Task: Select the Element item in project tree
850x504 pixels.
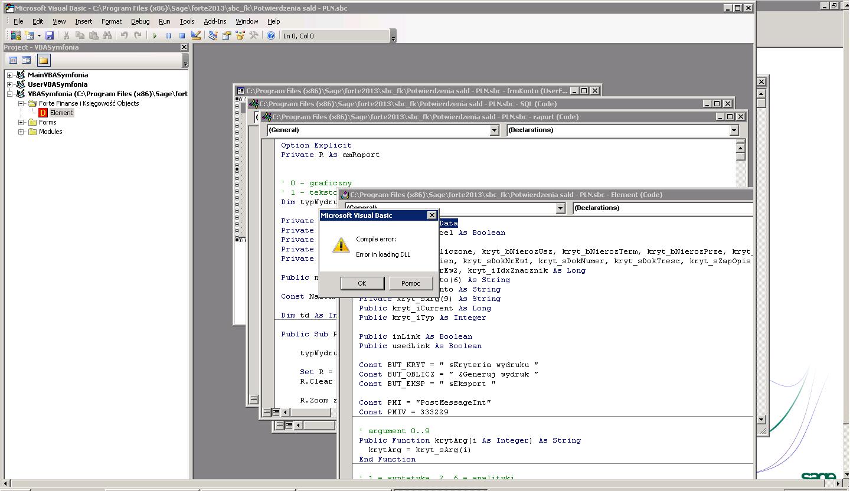Action: pyautogui.click(x=61, y=113)
